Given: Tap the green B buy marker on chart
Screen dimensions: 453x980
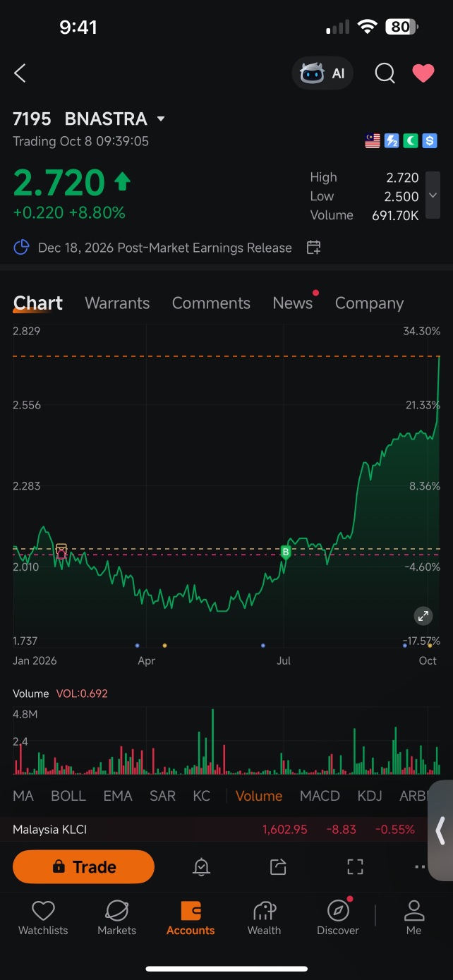Looking at the screenshot, I should point(286,552).
